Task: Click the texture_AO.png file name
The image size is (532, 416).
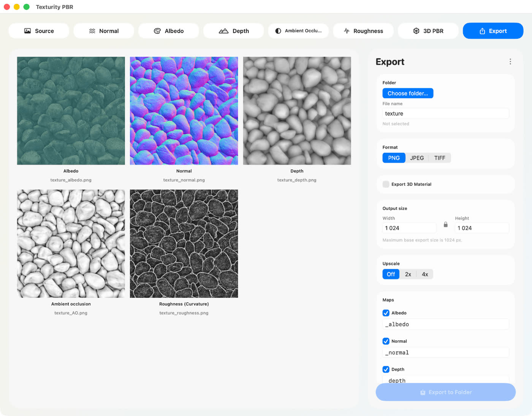Action: click(x=71, y=313)
